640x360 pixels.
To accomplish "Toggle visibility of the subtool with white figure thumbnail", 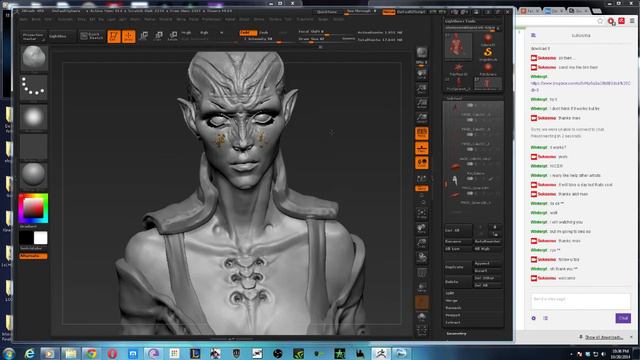I will coord(470,178).
